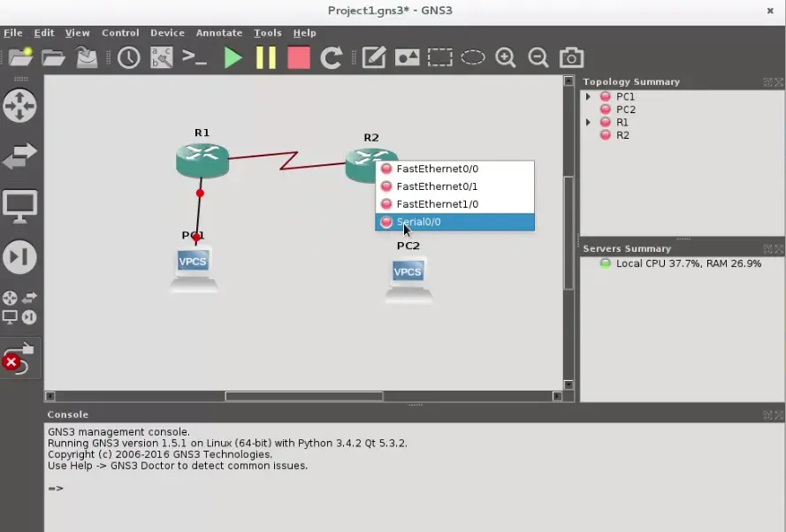The height and width of the screenshot is (532, 786).
Task: Open the Tools menu
Action: (x=268, y=33)
